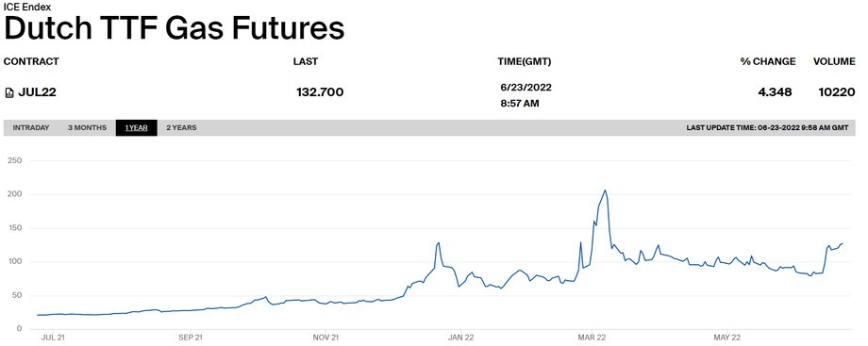Click the ICE Endex label
This screenshot has height=346, width=868.
[x=27, y=8]
